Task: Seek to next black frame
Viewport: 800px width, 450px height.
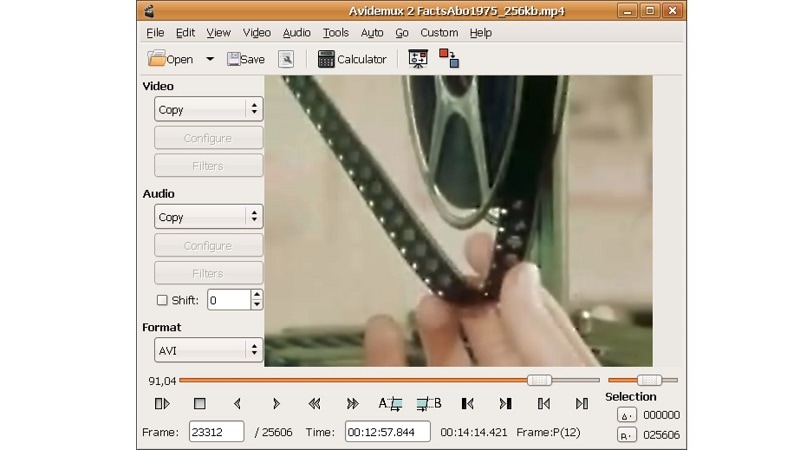Action: click(506, 404)
